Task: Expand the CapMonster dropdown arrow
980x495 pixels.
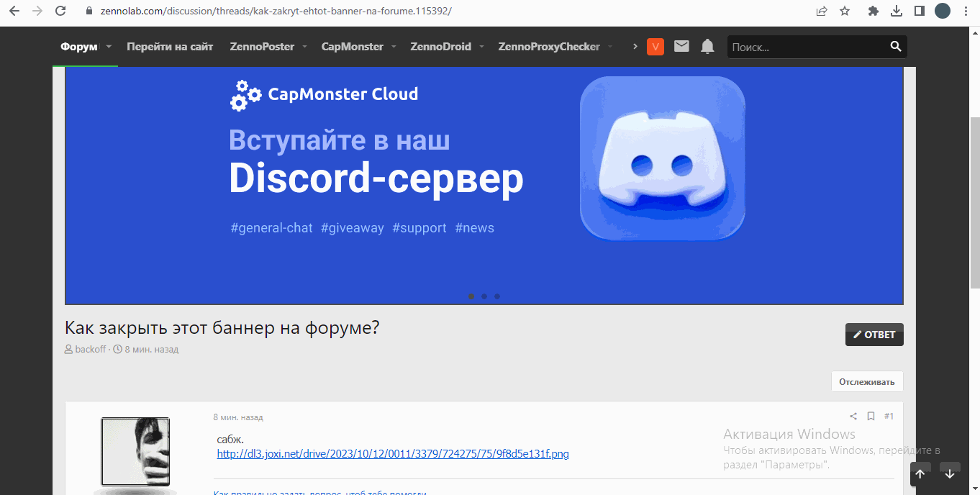Action: tap(394, 47)
